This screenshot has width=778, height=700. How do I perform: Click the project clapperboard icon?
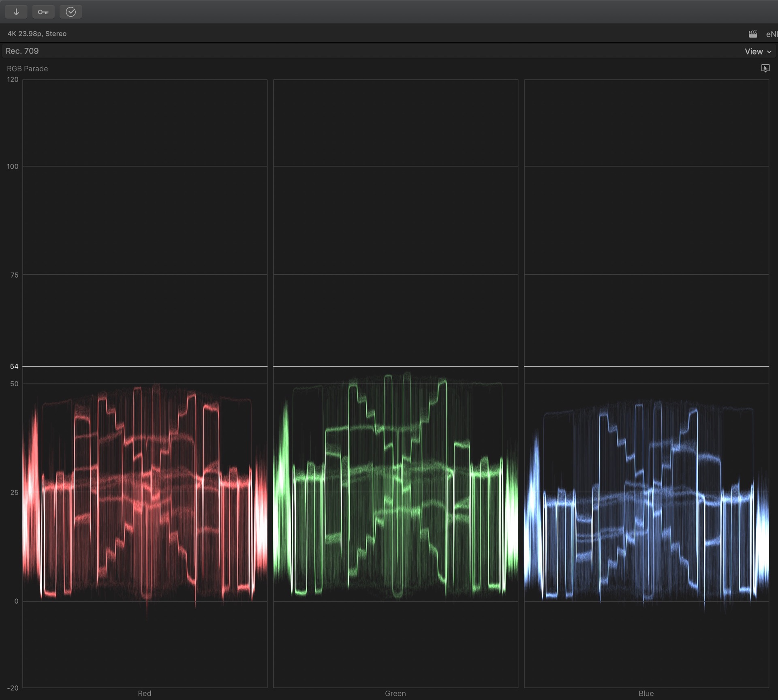pos(753,34)
